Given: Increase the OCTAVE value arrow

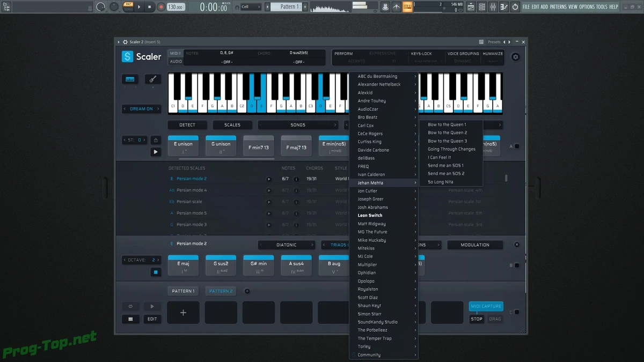Looking at the screenshot, I should pos(158,260).
